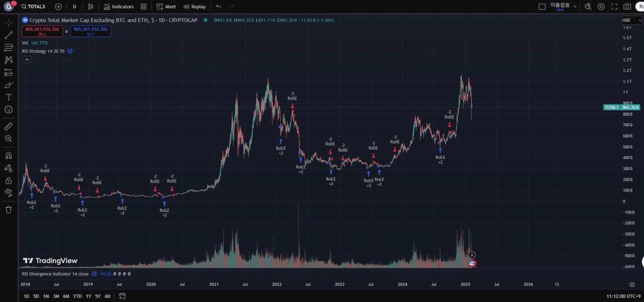Enter fullscreen chart mode
Screen dimensions: 644x302
pos(614,7)
